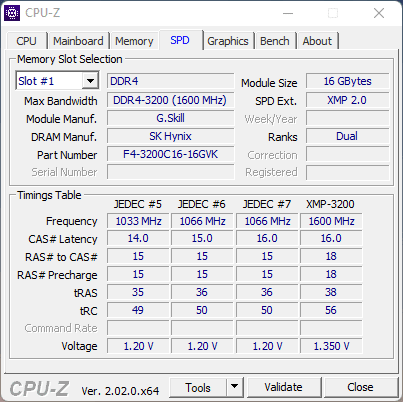Click the empty Correction field
Viewport: 403px width, 402px height.
(348, 154)
